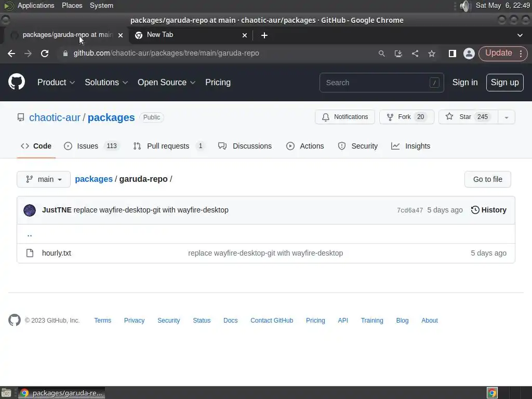Image resolution: width=532 pixels, height=399 pixels.
Task: Close the garuda-repo tab
Action: [121, 35]
